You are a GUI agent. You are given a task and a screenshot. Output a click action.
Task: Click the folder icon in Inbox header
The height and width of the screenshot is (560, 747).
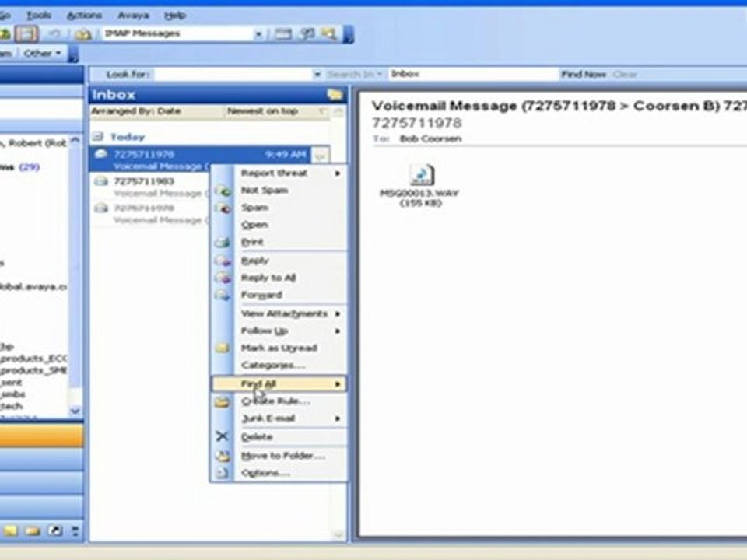pyautogui.click(x=335, y=95)
